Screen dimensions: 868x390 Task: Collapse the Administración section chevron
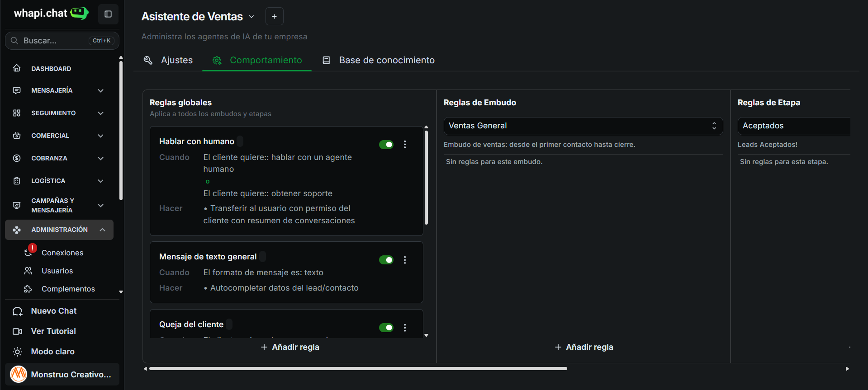pos(103,230)
